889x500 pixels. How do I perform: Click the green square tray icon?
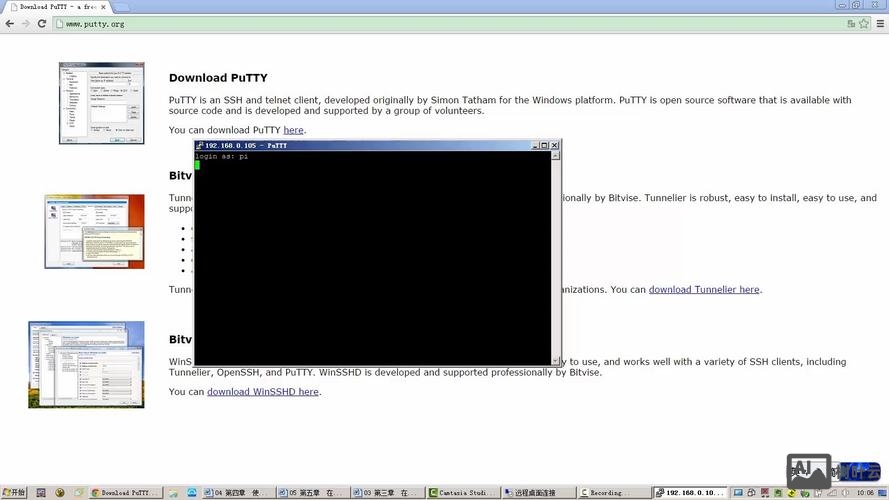778,493
